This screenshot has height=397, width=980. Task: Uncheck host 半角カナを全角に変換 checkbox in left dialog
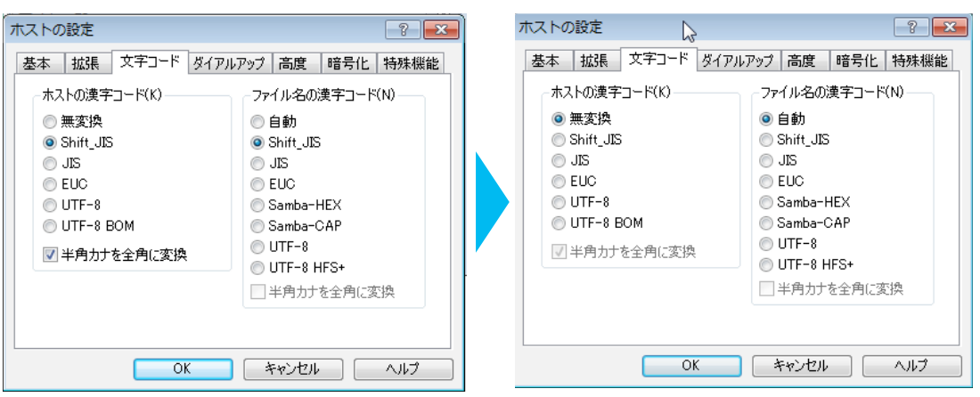50,255
